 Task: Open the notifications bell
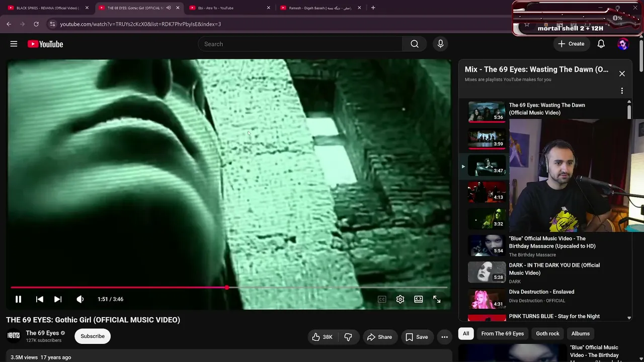click(601, 44)
